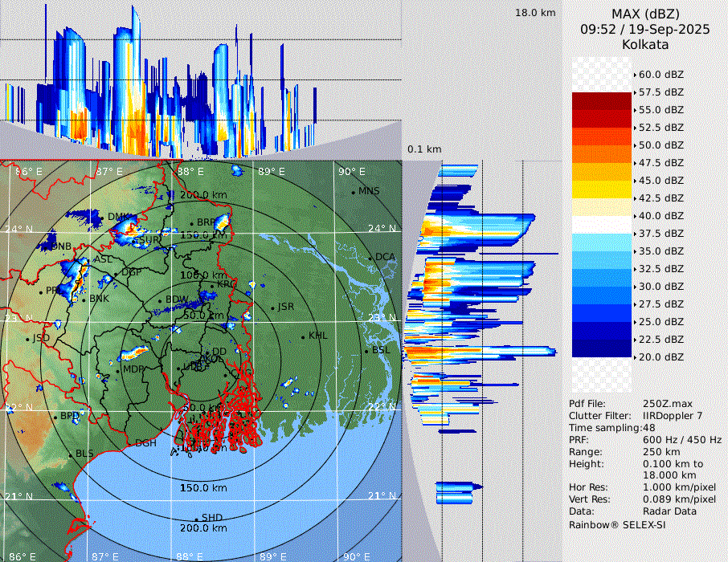Select the Kolkata radar name heading
The height and width of the screenshot is (562, 728).
point(645,44)
